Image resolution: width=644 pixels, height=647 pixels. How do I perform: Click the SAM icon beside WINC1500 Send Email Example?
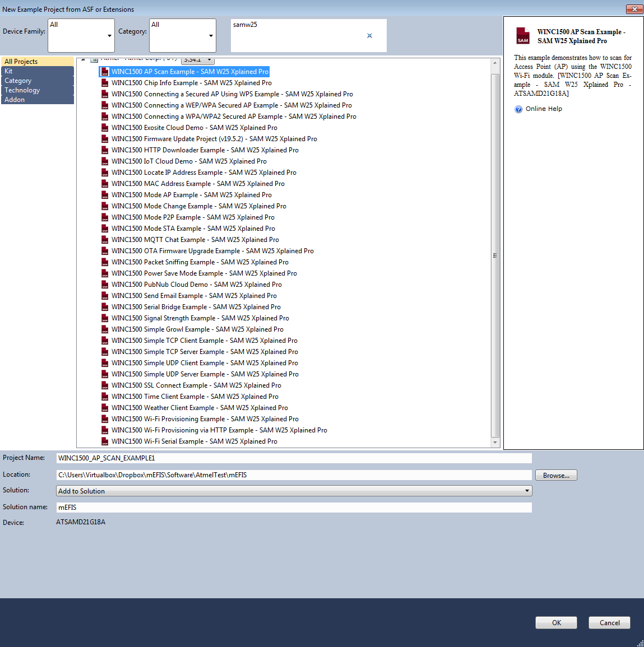(x=105, y=296)
